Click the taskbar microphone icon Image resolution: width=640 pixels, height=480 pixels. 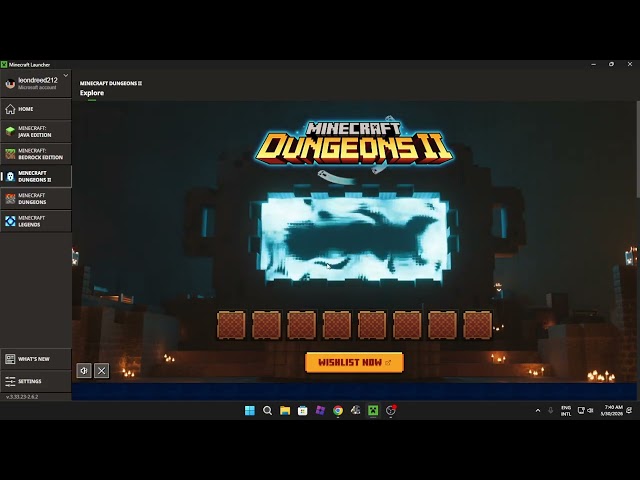(x=551, y=411)
